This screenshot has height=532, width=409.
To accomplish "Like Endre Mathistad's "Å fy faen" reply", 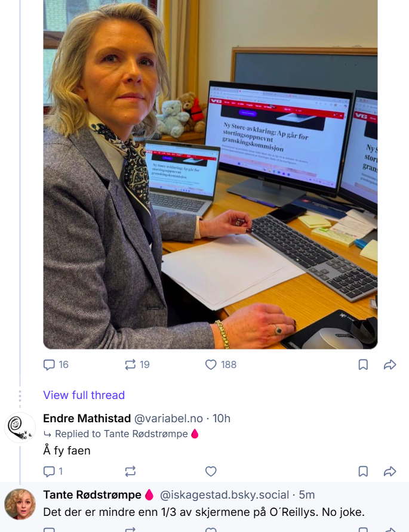I will click(x=211, y=471).
